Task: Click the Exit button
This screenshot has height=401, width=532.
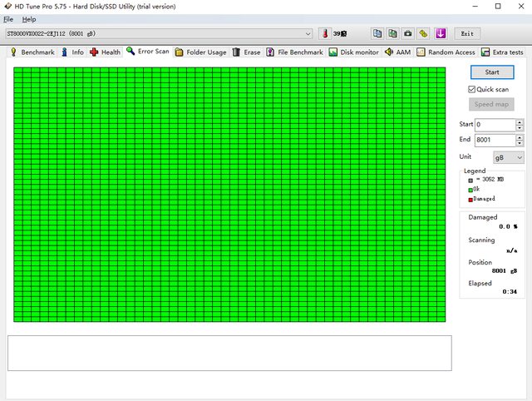Action: (x=467, y=34)
